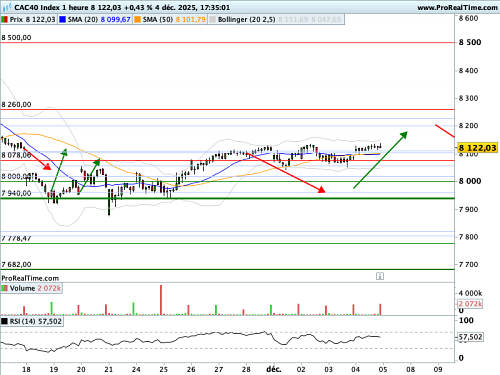Screen dimensions: 500x375
Task: Click the 8 500,00 resistance label
Action: (16, 38)
